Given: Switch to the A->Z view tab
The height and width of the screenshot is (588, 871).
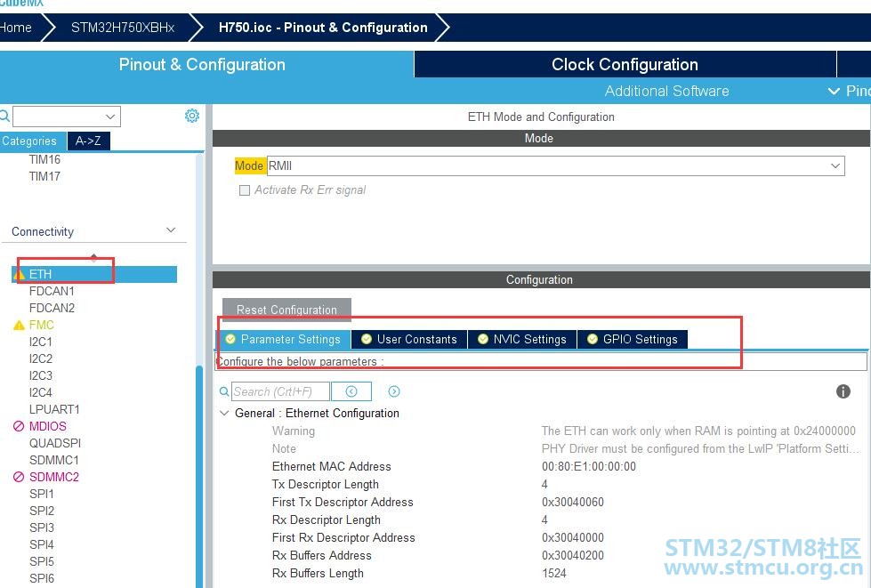Looking at the screenshot, I should [88, 141].
